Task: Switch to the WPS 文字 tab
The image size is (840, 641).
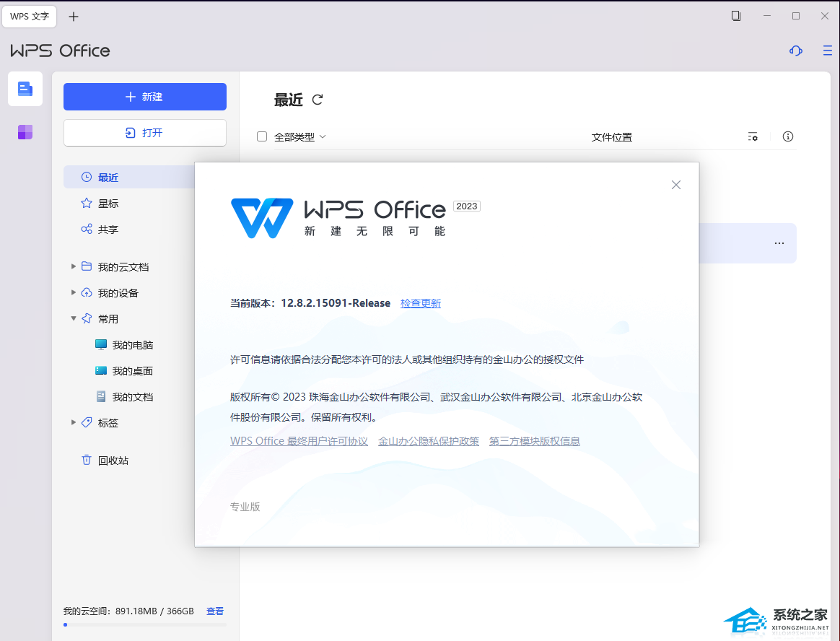Action: (x=30, y=17)
